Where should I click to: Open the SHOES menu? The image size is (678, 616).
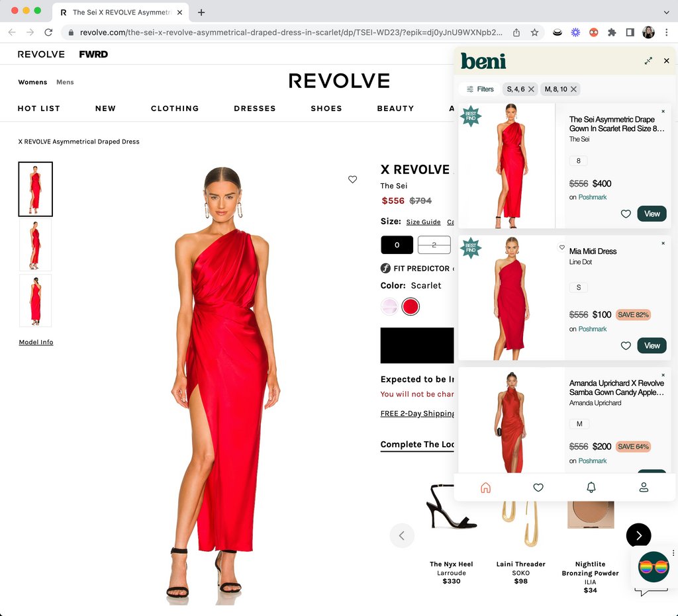point(326,109)
